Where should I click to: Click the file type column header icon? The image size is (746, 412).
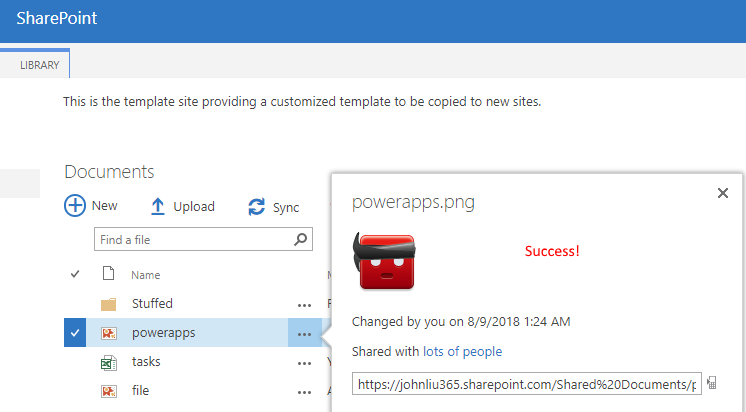click(x=109, y=274)
